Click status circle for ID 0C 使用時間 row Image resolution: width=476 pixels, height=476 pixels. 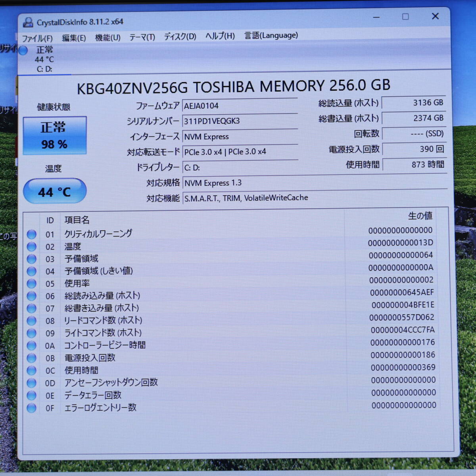pyautogui.click(x=32, y=370)
